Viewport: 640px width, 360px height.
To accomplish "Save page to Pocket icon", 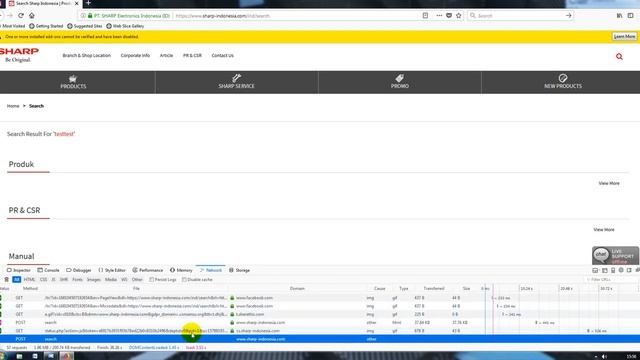I will (449, 16).
